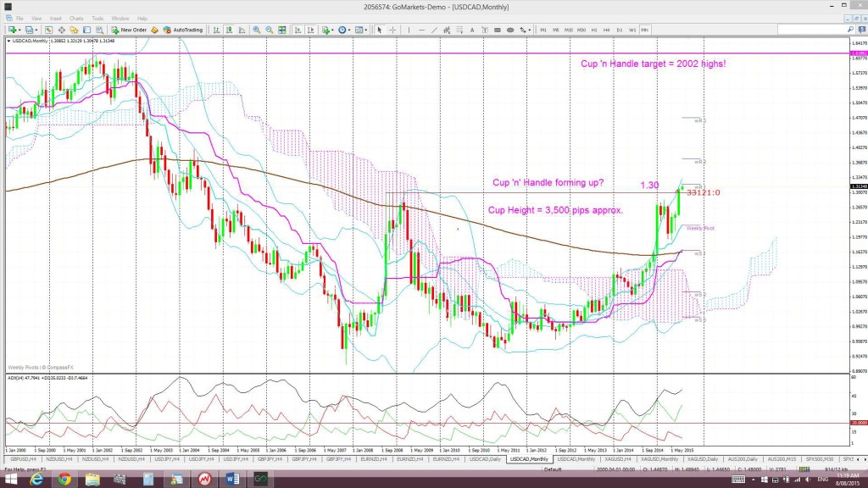
Task: Switch to the GBPUSD,H4 chart tab
Action: [23, 459]
